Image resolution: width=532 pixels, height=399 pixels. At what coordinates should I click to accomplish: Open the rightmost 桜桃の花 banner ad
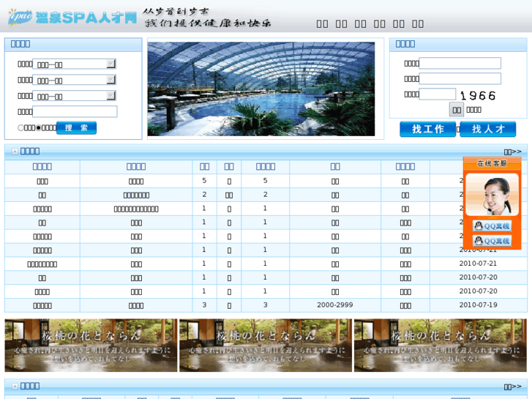tap(441, 345)
